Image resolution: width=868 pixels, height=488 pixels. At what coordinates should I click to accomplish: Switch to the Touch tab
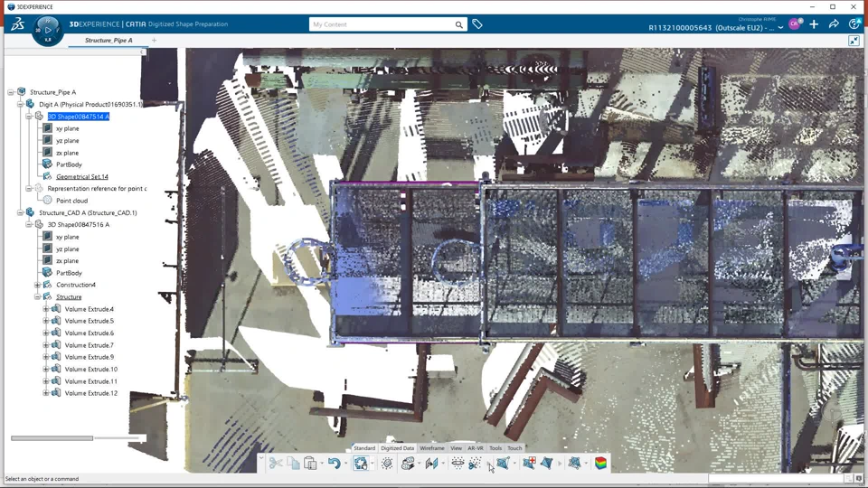514,448
